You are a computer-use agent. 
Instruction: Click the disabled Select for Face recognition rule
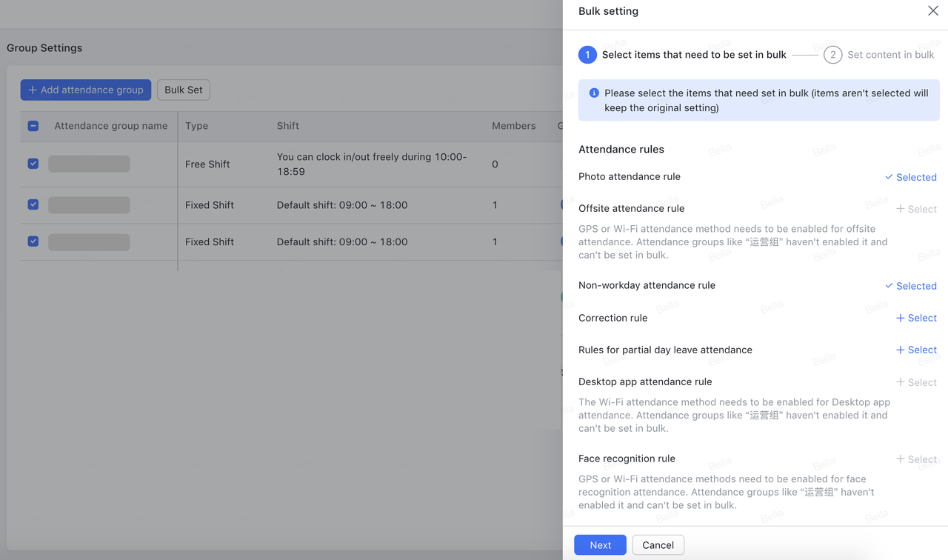click(916, 459)
